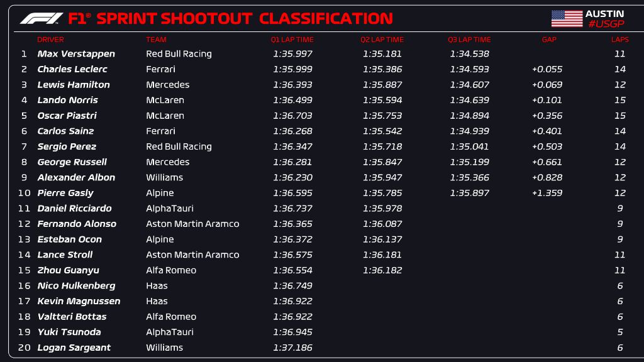The width and height of the screenshot is (644, 362).
Task: Select driver Charles Leclerc
Action: click(x=72, y=69)
